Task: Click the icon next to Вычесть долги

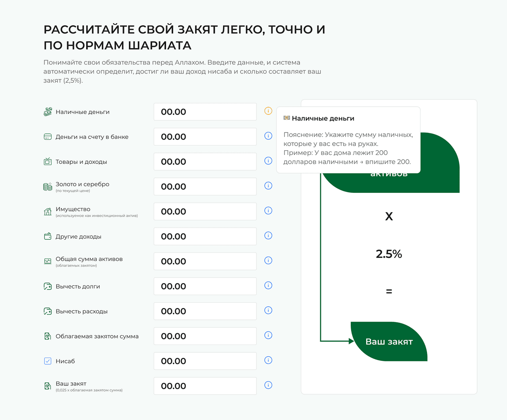Action: (x=48, y=286)
